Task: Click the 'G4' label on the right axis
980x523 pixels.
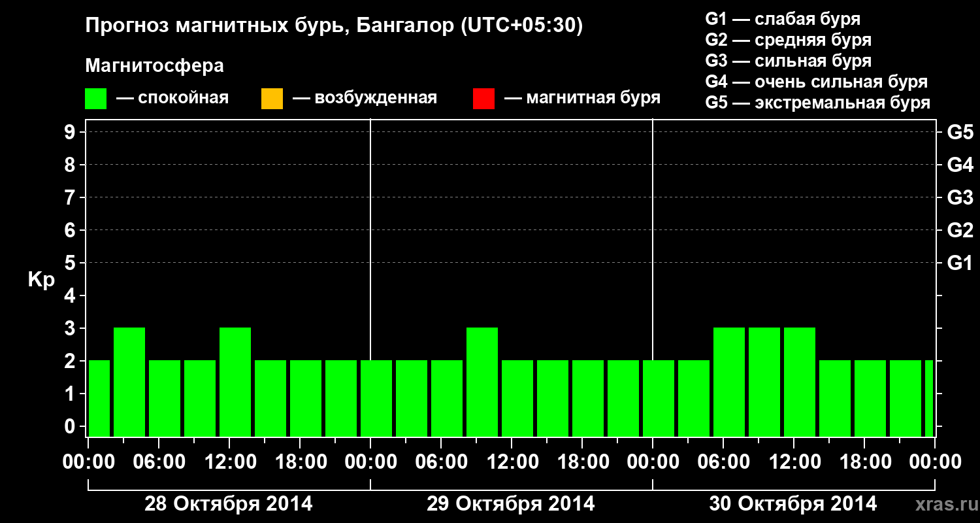Action: click(960, 165)
